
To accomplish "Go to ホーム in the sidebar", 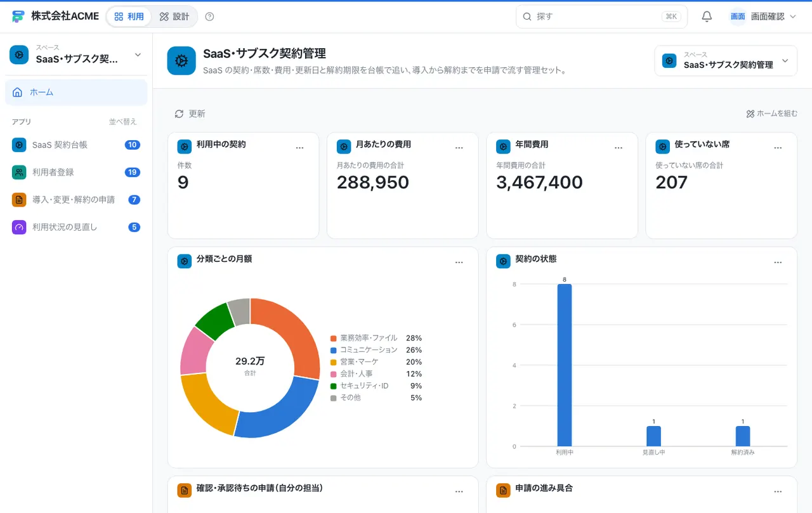I will click(76, 93).
